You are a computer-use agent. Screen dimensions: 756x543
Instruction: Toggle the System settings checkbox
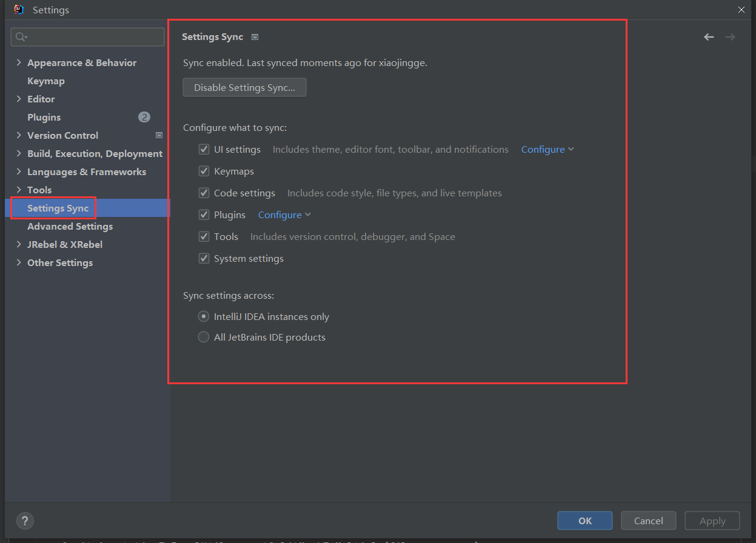[x=204, y=259]
